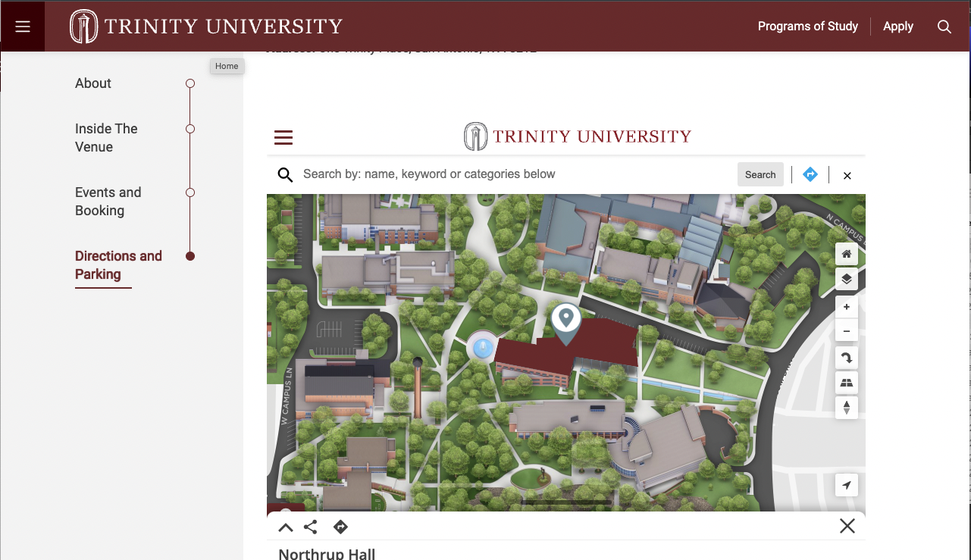This screenshot has height=560, width=971.
Task: Close the Northrup Hall info panel
Action: [847, 526]
